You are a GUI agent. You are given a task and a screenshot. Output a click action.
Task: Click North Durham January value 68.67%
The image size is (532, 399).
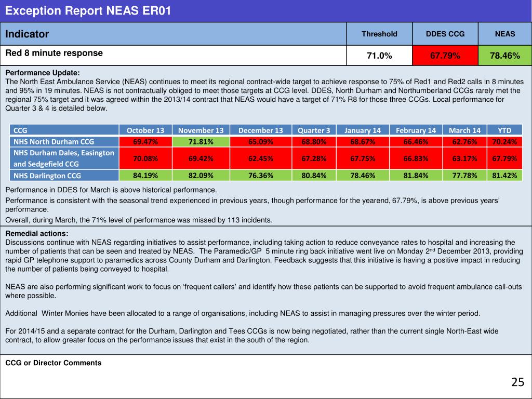pyautogui.click(x=363, y=141)
